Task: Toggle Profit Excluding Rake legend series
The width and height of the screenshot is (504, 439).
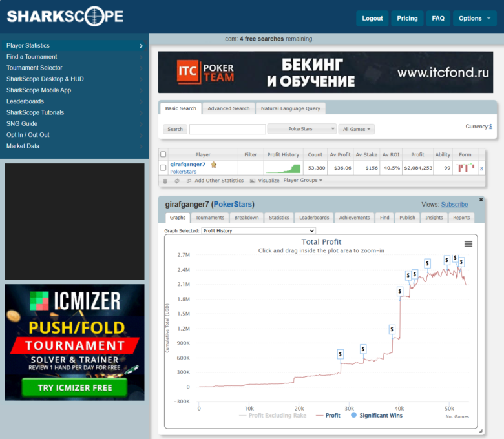Action: 273,415
